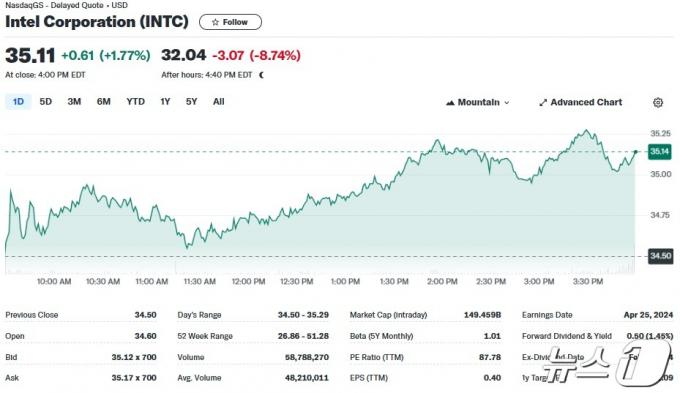The width and height of the screenshot is (680, 393).
Task: Click the Ask value 35.17 x 700
Action: (x=134, y=378)
